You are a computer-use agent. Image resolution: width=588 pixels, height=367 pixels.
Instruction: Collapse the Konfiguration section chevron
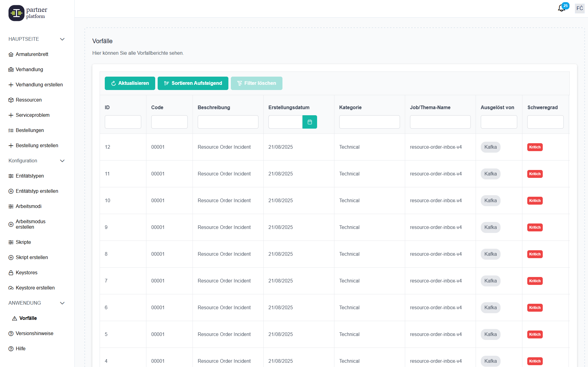pyautogui.click(x=62, y=161)
